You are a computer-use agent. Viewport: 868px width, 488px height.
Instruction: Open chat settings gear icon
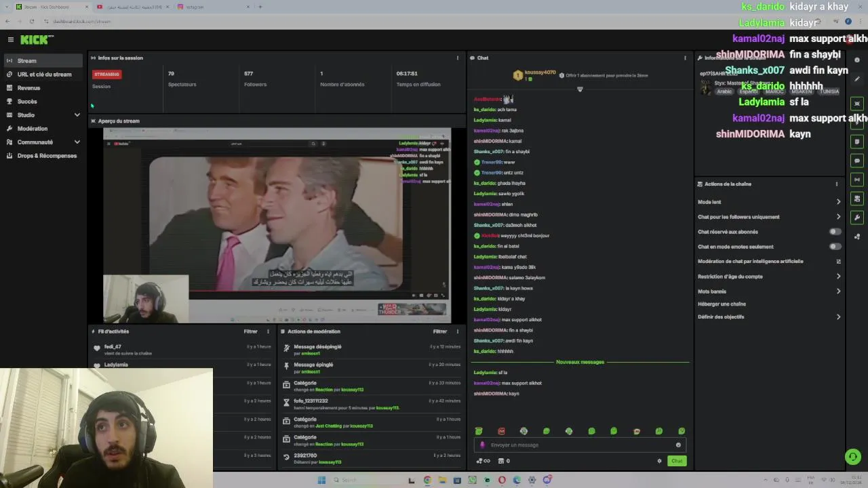[x=659, y=462]
